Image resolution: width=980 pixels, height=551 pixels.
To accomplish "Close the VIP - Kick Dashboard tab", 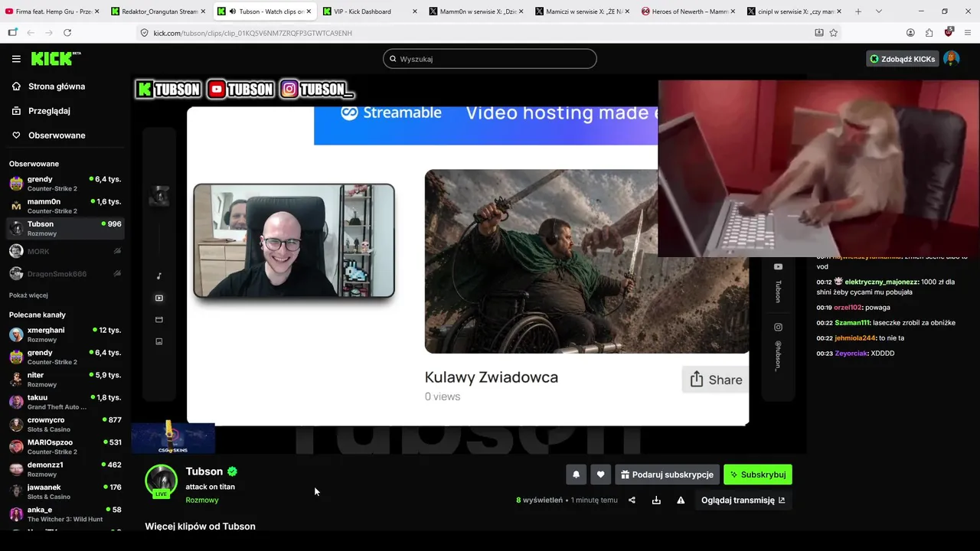I will tap(415, 11).
